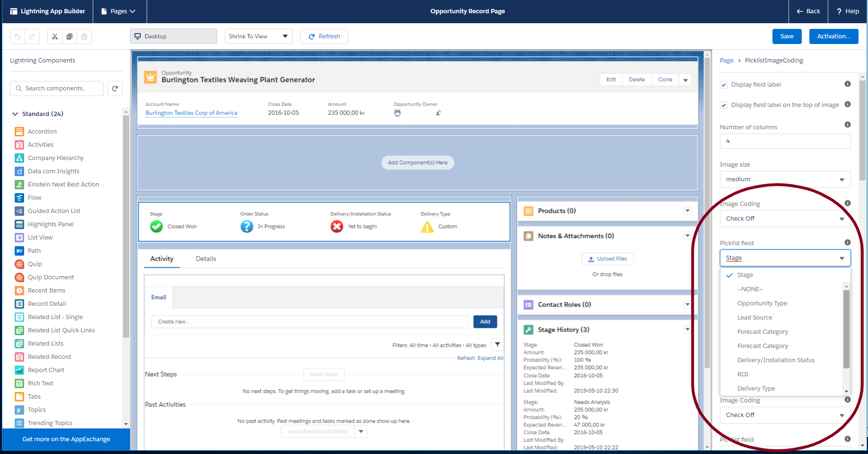Expand the Products card dropdown arrow
This screenshot has height=454, width=868.
687,211
